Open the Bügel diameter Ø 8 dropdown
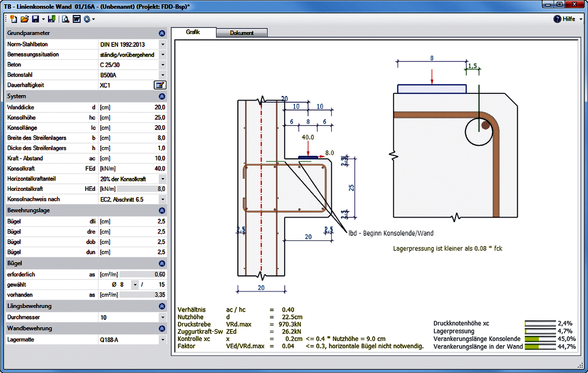The width and height of the screenshot is (588, 373). pos(135,285)
